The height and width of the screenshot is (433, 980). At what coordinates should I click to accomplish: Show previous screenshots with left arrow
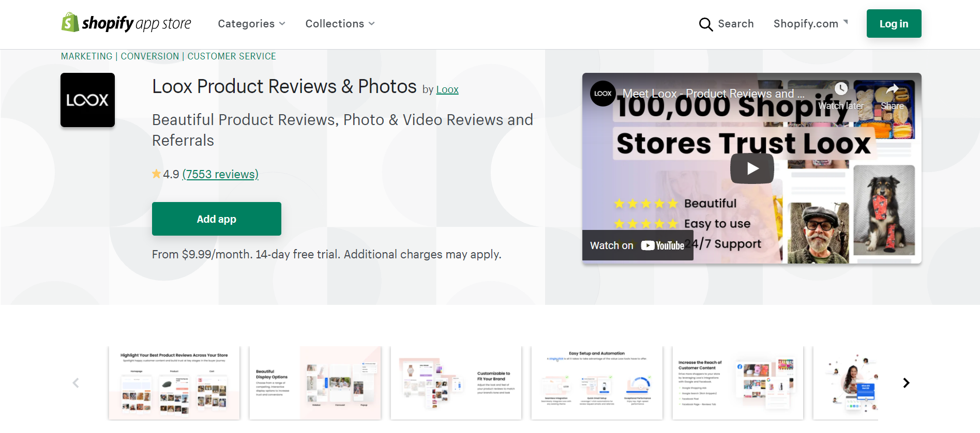(x=76, y=383)
